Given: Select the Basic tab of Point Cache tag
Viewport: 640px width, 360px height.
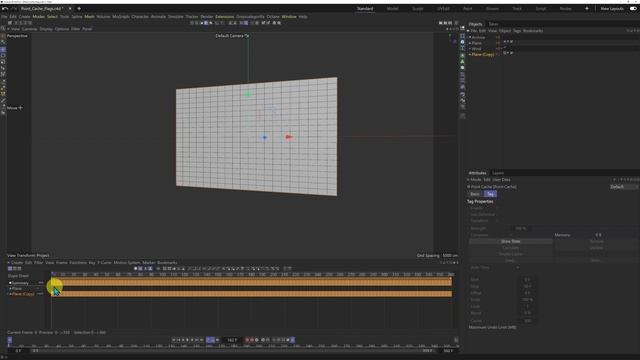Looking at the screenshot, I should [475, 194].
